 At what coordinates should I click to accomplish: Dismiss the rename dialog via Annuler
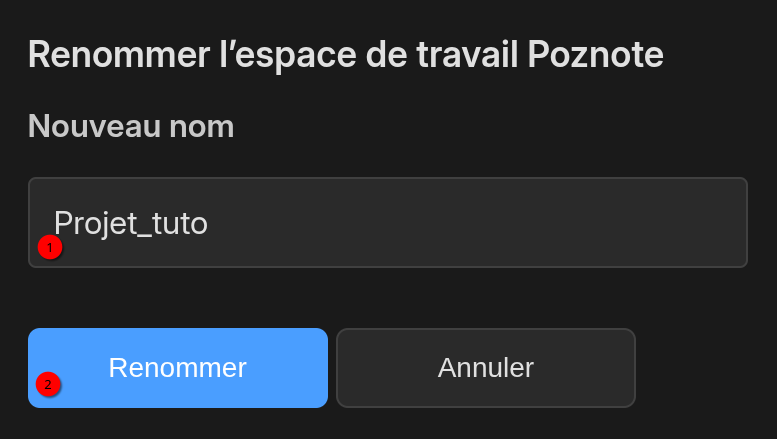[x=485, y=368]
